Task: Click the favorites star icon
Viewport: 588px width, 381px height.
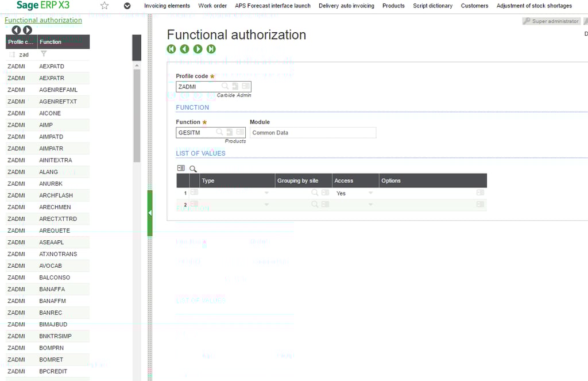Action: 105,6
